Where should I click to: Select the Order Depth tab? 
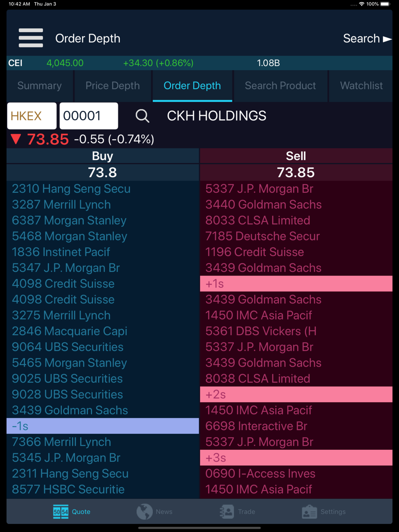coord(192,86)
